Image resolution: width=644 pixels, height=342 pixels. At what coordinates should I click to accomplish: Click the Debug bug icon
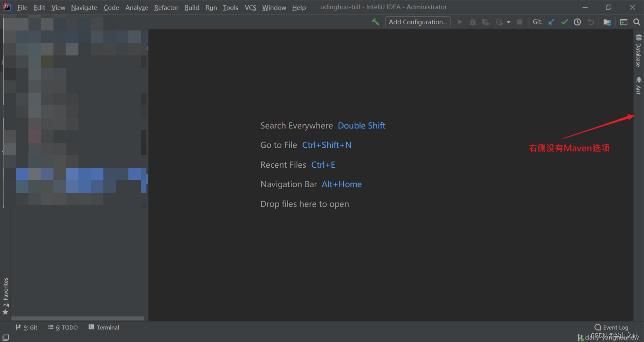[473, 22]
